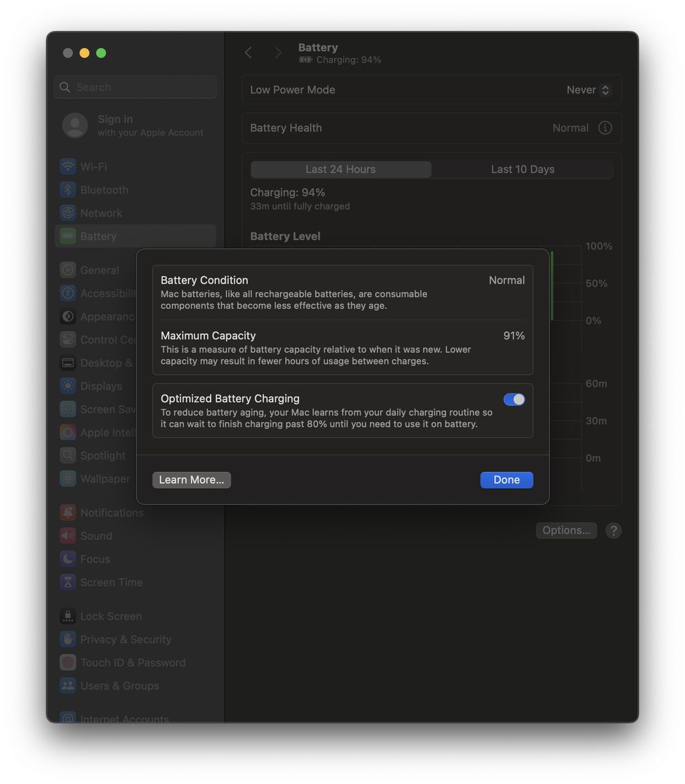Open Wi-Fi settings icon
This screenshot has height=784, width=685.
click(68, 167)
